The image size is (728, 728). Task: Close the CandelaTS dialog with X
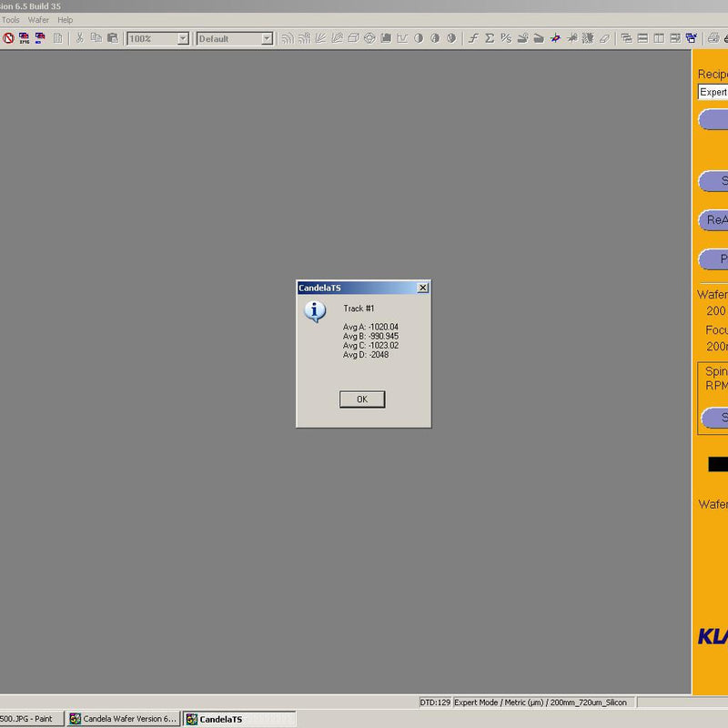422,288
